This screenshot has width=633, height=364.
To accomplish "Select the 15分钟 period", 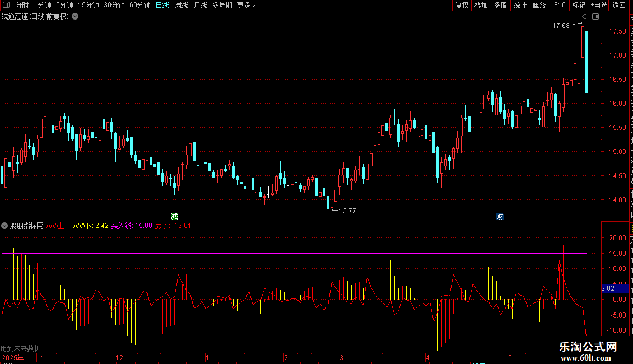I will tap(88, 5).
